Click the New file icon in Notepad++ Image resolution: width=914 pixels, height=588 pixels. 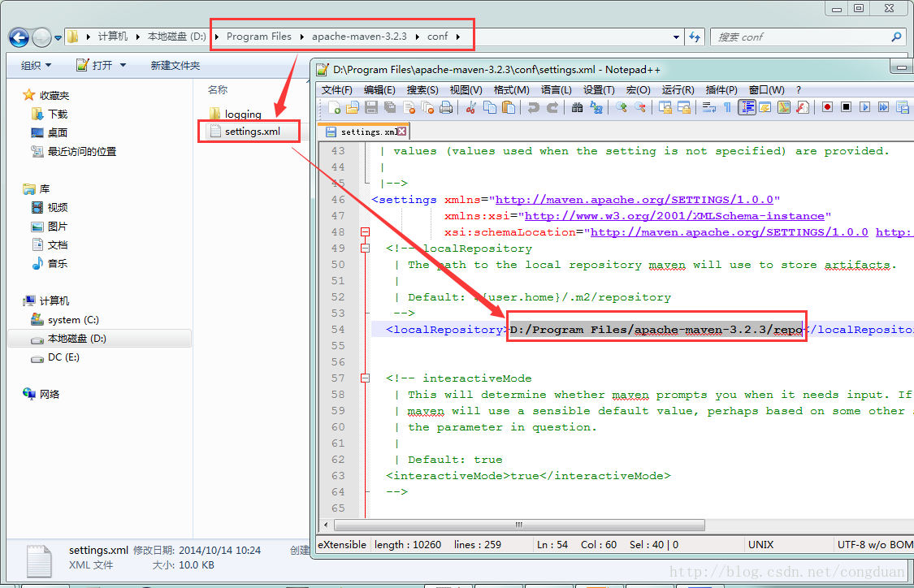[335, 107]
